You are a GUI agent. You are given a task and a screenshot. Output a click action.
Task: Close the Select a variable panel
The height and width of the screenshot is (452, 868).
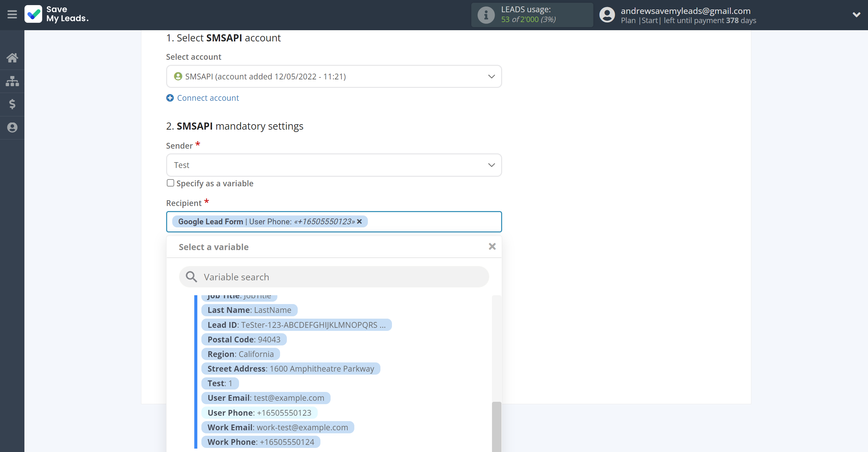pyautogui.click(x=492, y=247)
